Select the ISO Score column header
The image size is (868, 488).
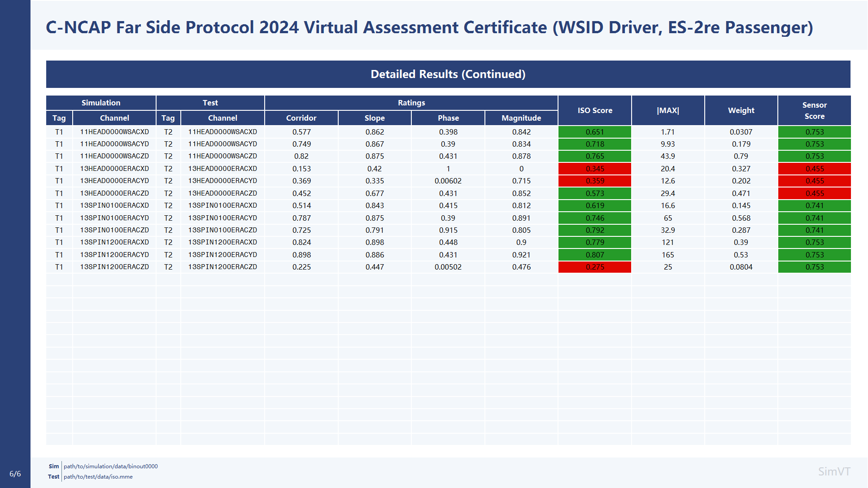pyautogui.click(x=595, y=110)
